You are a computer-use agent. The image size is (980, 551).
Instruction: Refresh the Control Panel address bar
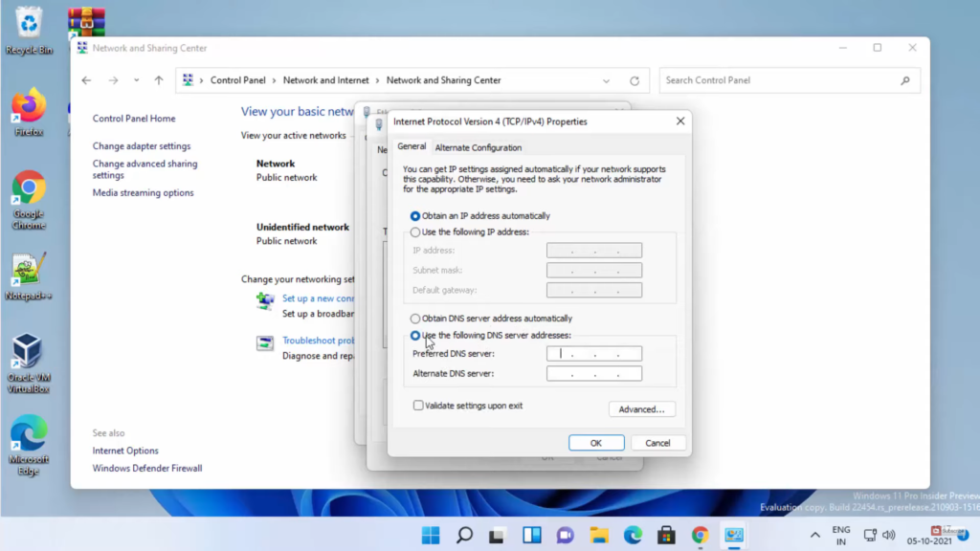[x=634, y=81]
